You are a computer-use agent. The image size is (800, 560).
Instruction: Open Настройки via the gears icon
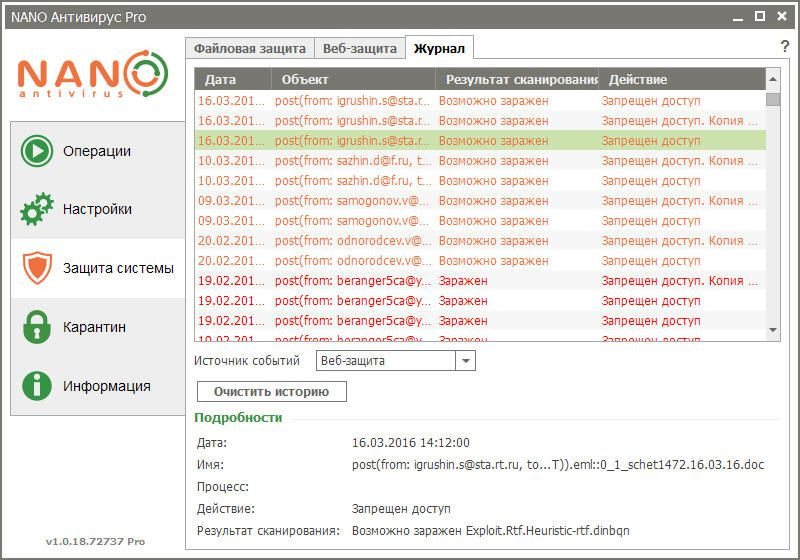37,209
